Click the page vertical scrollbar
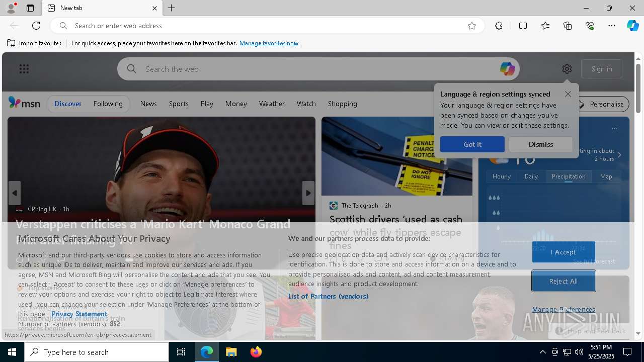 [638, 88]
